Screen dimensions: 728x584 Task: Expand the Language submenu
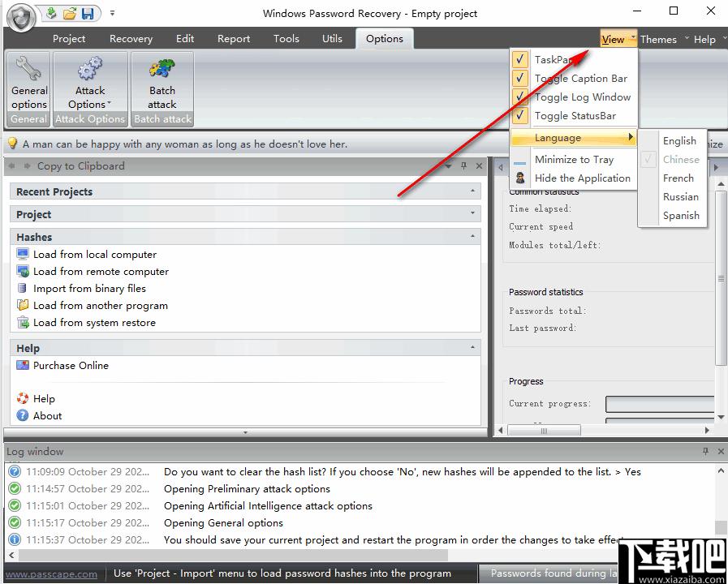[x=574, y=137]
